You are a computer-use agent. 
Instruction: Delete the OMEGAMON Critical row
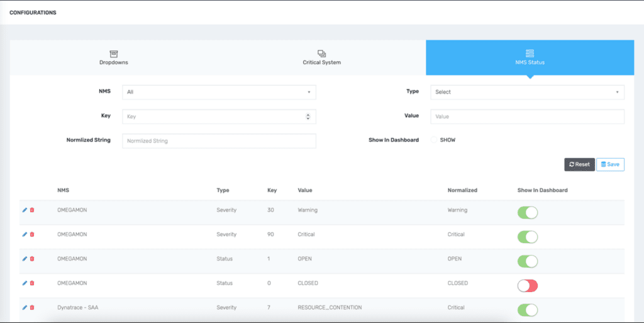(32, 234)
